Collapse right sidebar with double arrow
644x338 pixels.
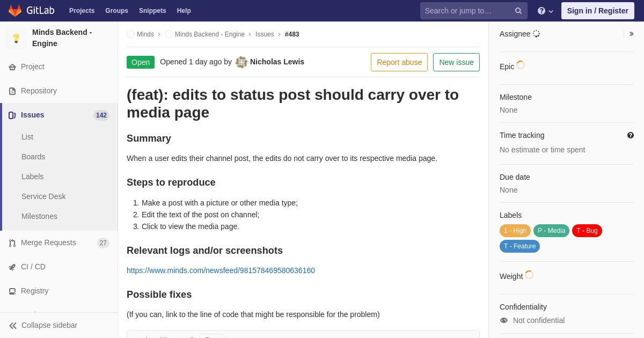pos(631,34)
